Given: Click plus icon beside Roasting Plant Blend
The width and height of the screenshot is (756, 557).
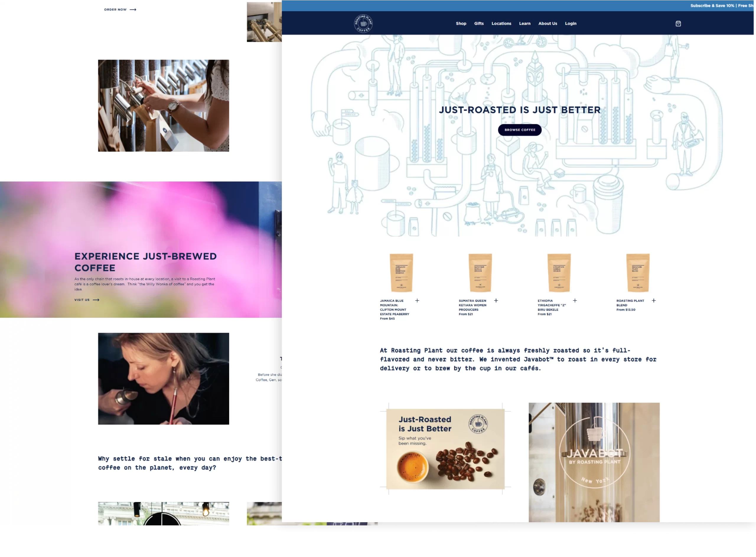Looking at the screenshot, I should (x=654, y=300).
